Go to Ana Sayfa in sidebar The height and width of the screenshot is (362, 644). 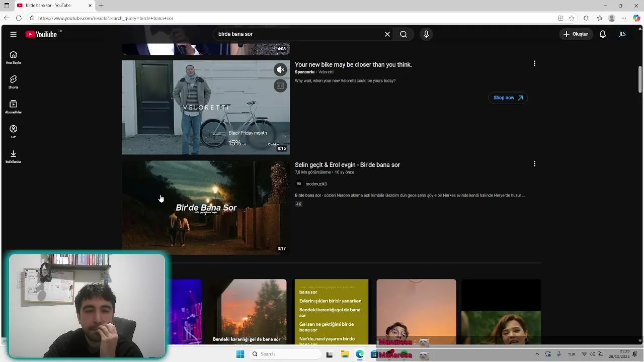[x=13, y=57]
